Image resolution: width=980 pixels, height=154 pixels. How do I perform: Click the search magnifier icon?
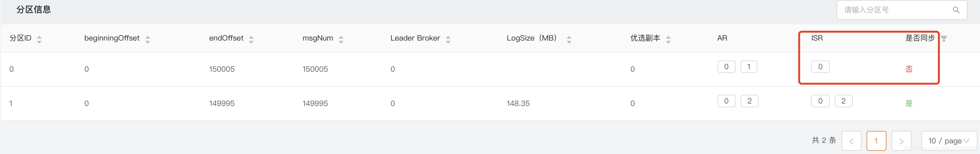956,10
